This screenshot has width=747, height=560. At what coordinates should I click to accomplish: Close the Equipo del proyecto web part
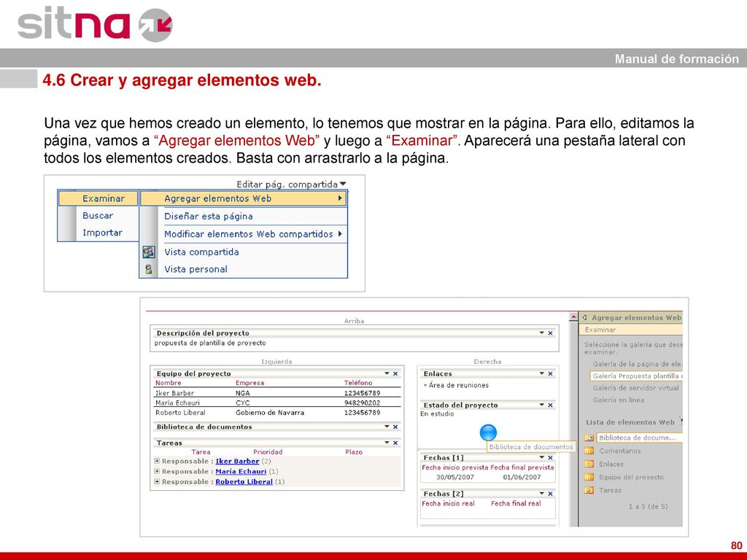[x=395, y=373]
